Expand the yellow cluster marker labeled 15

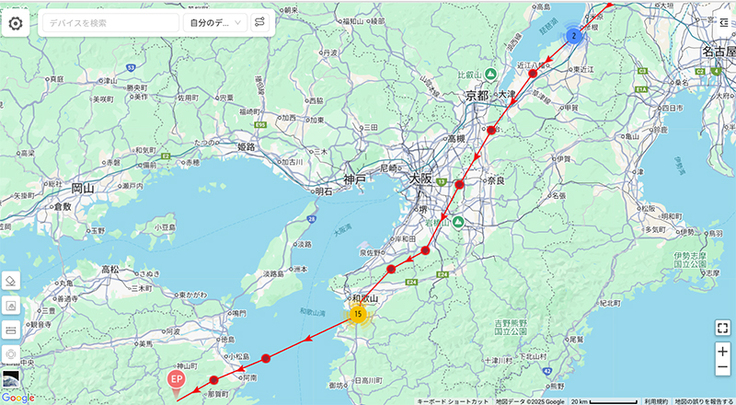point(357,315)
